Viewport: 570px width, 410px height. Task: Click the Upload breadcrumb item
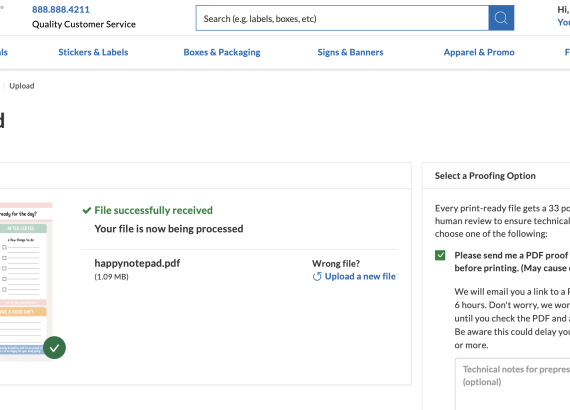pos(22,86)
